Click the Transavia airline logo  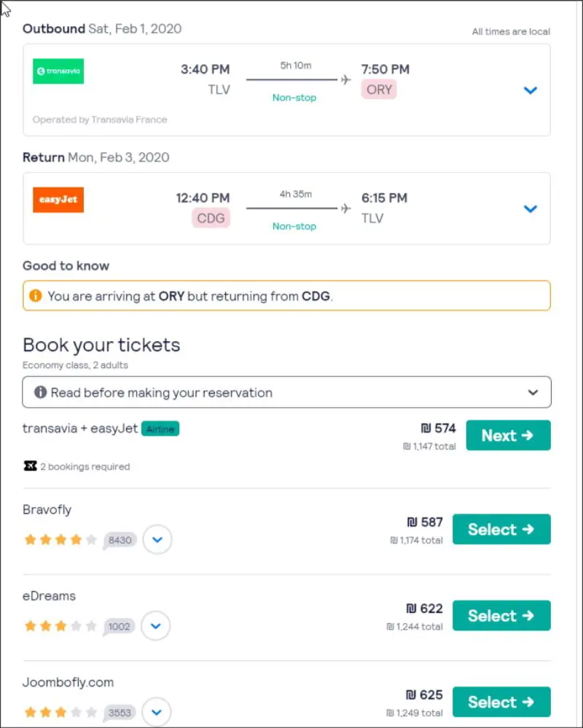[58, 71]
